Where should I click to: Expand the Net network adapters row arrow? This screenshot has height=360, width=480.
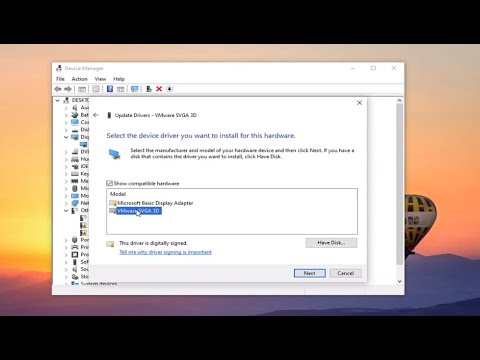[66, 203]
